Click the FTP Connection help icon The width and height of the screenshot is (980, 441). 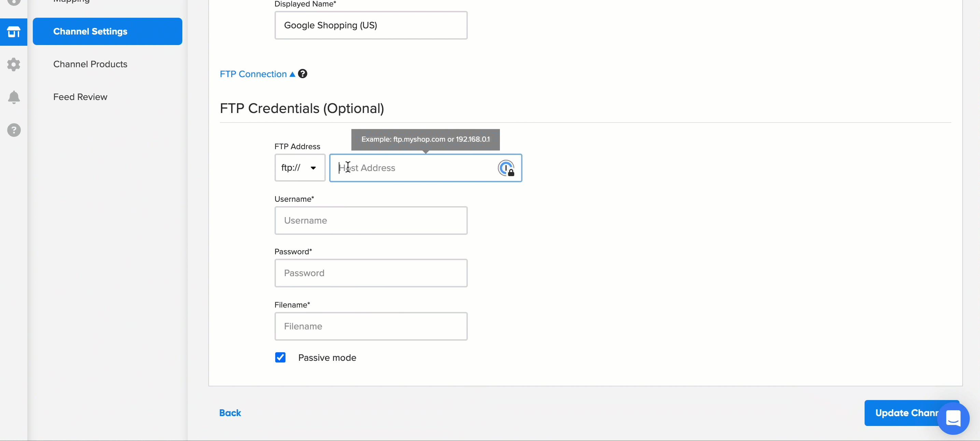tap(303, 74)
